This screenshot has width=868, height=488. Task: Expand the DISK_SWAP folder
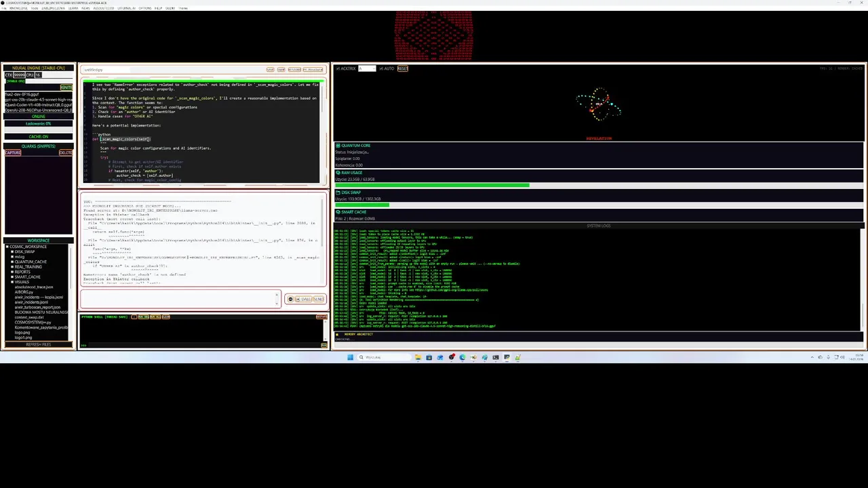click(x=12, y=251)
